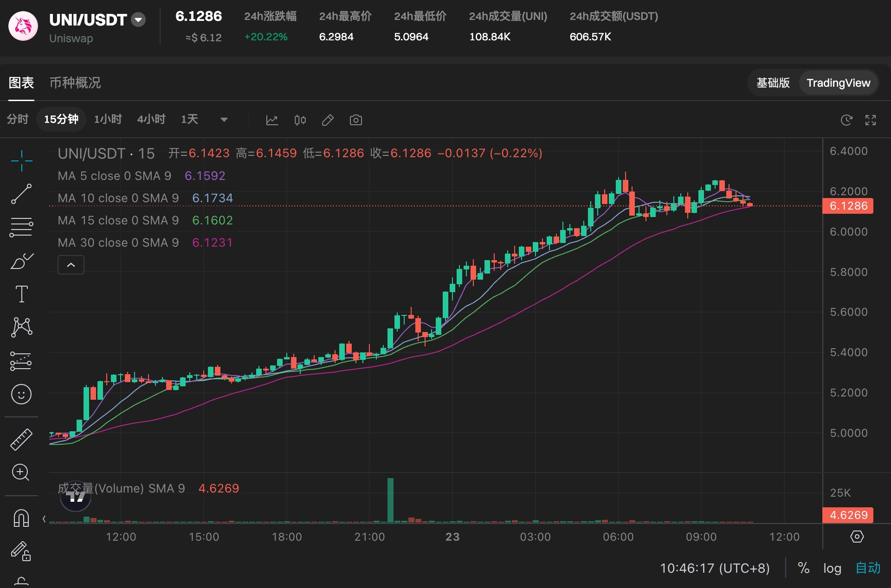Select the brush drawing tool
The width and height of the screenshot is (891, 588).
point(21,261)
